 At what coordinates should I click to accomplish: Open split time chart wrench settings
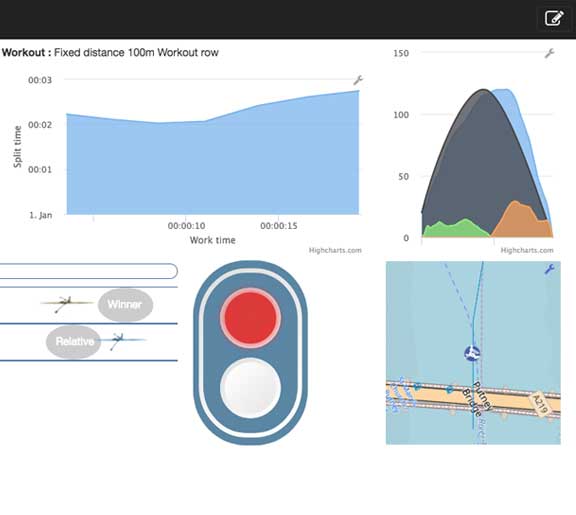click(358, 80)
